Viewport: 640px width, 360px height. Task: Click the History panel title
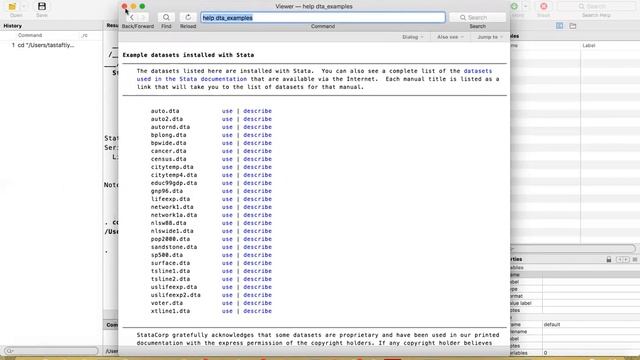tap(13, 26)
